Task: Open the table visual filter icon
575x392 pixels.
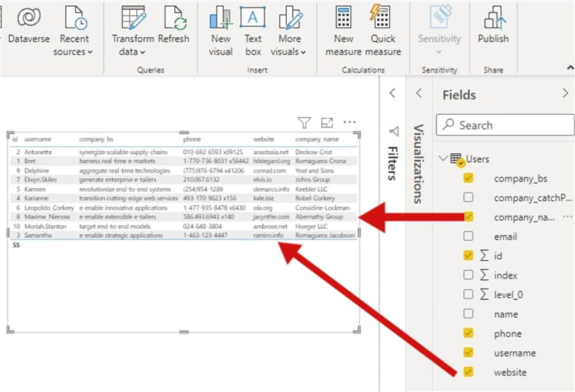Action: pyautogui.click(x=305, y=122)
